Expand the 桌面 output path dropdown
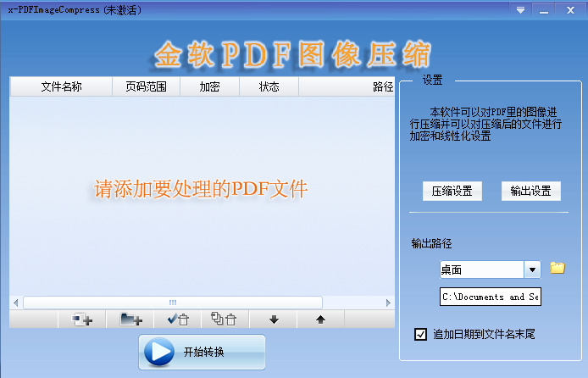This screenshot has height=378, width=588. coord(532,270)
